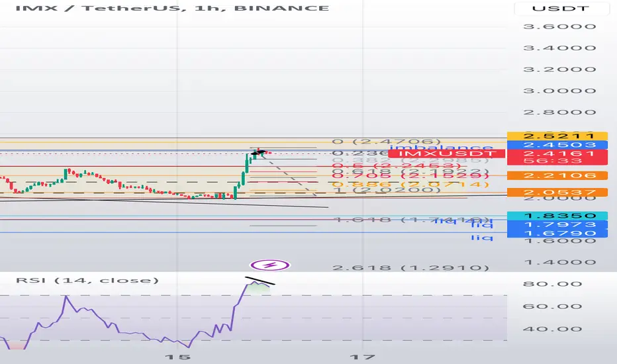The height and width of the screenshot is (364, 617).
Task: Click the IMX / TetherUS symbol title
Action: tap(172, 8)
